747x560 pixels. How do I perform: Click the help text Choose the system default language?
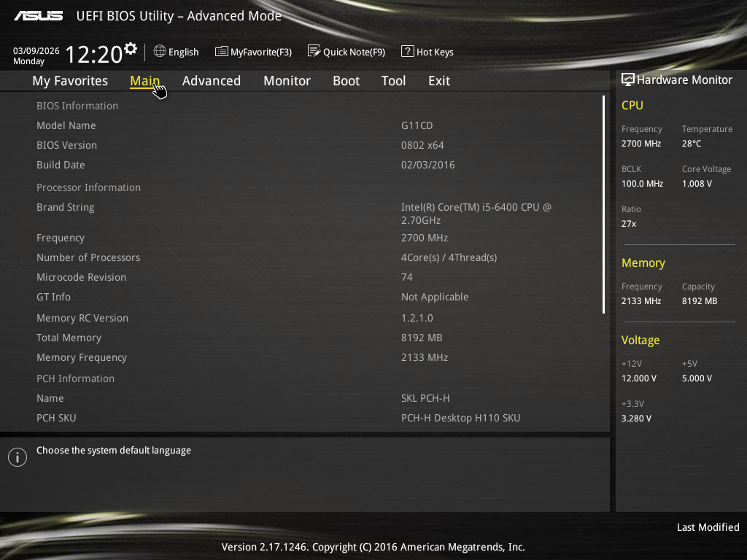tap(113, 451)
